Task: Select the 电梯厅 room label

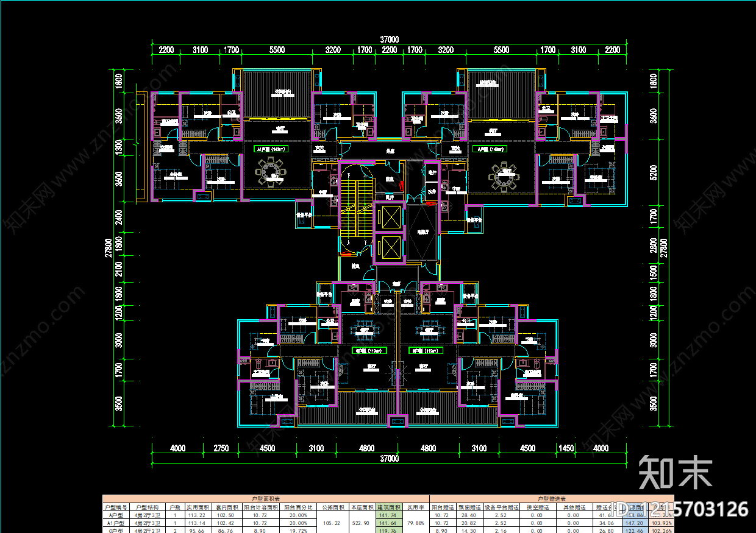Action: [422, 232]
